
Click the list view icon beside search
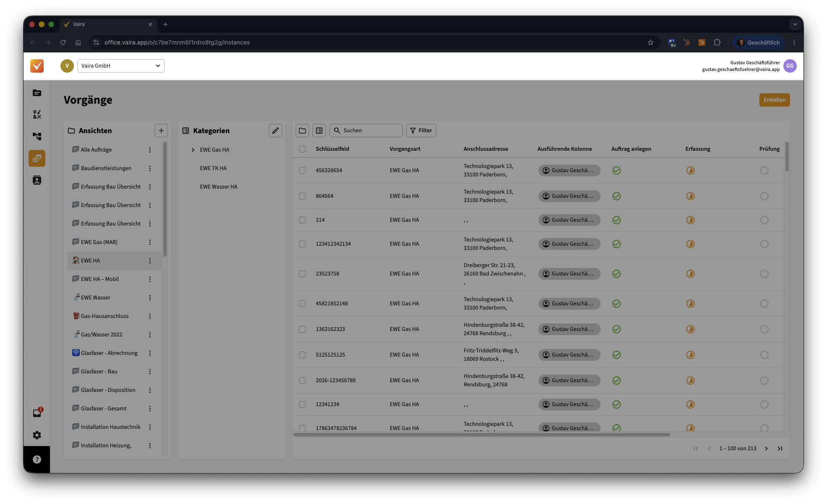pos(319,131)
